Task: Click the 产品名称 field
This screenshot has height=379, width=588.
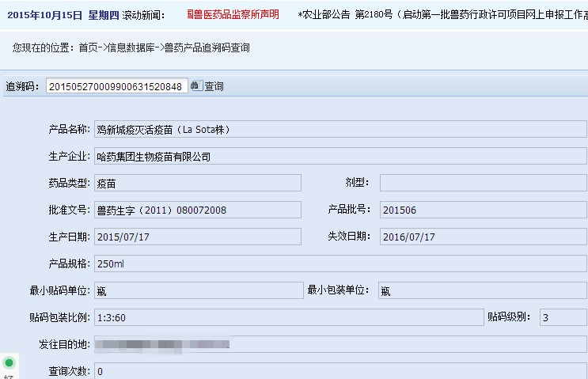Action: 340,129
